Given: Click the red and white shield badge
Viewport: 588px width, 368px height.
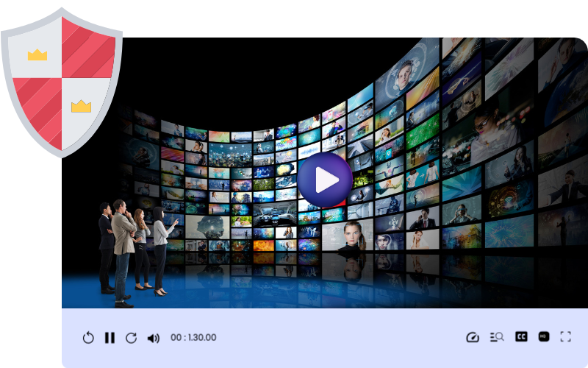Looking at the screenshot, I should coord(62,82).
